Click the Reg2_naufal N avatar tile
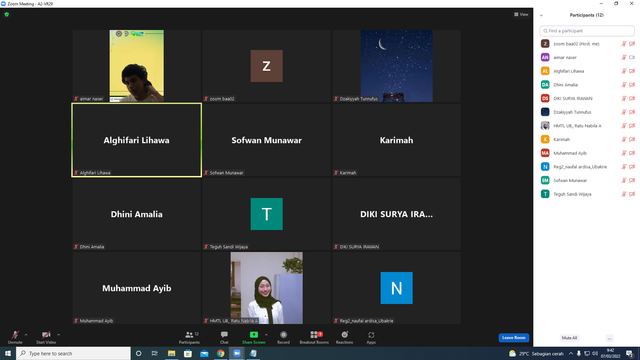Viewport: 640px width, 360px height. [396, 288]
